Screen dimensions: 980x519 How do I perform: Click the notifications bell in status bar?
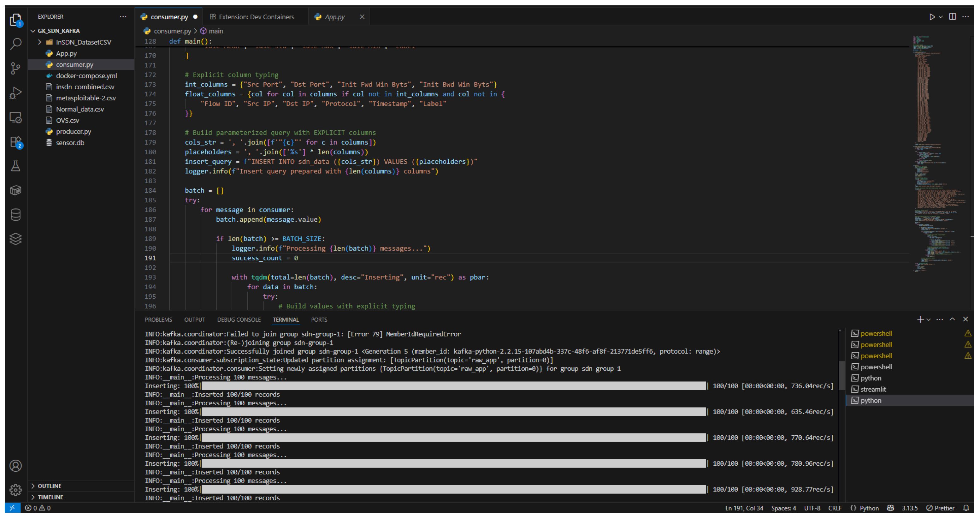[x=966, y=508]
